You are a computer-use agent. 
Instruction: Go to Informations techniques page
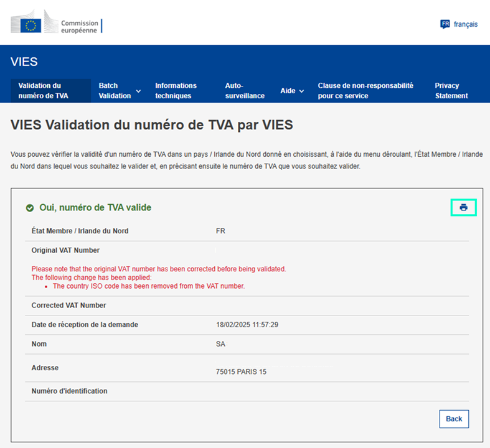point(176,91)
